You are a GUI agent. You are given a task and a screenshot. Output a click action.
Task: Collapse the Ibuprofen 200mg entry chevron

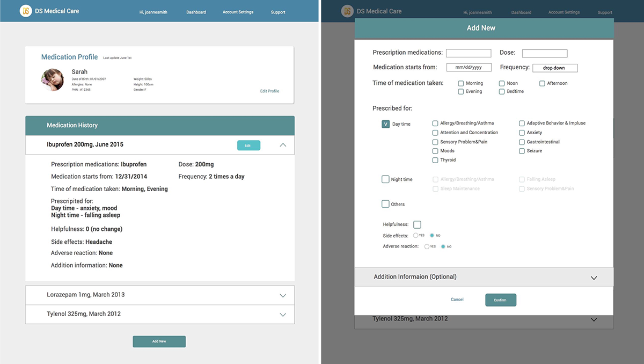coord(283,145)
